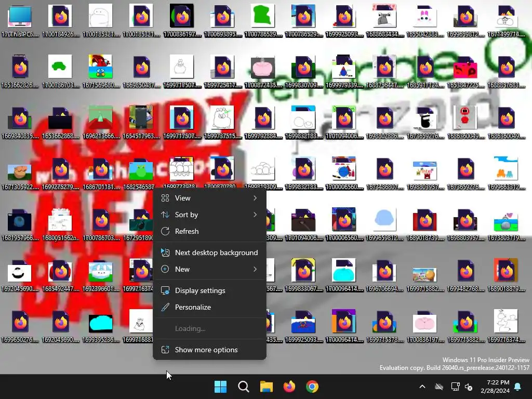Select red bird image 1671569680
Viewport: 532px width, 399px height.
(x=101, y=72)
